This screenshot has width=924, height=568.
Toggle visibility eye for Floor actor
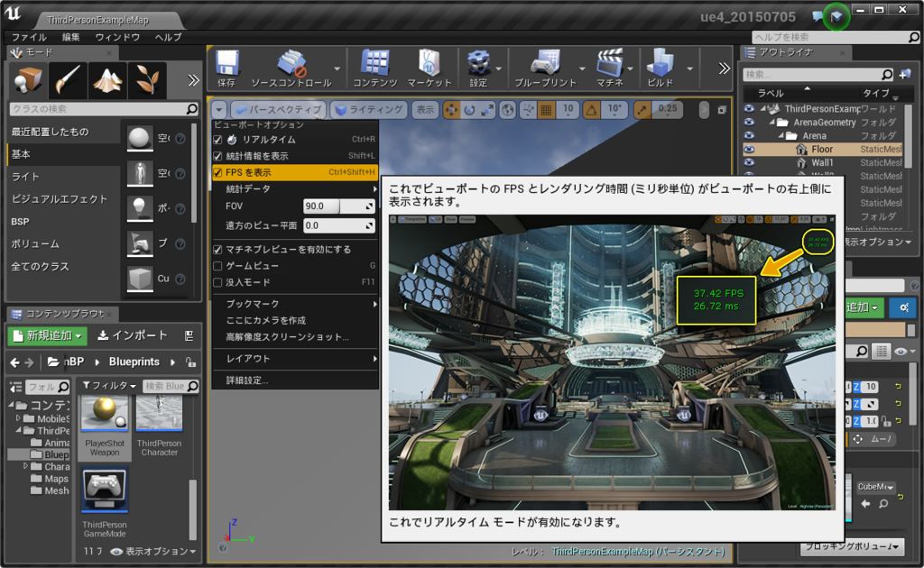pyautogui.click(x=749, y=150)
